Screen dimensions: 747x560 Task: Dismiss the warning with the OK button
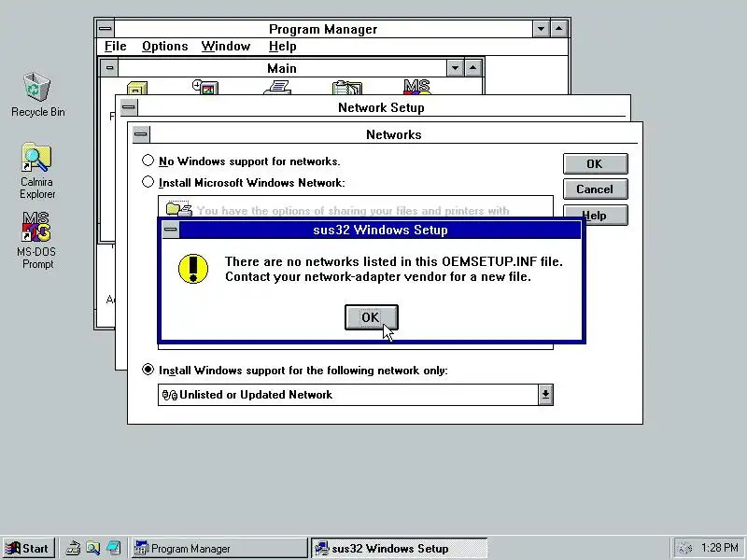point(371,317)
